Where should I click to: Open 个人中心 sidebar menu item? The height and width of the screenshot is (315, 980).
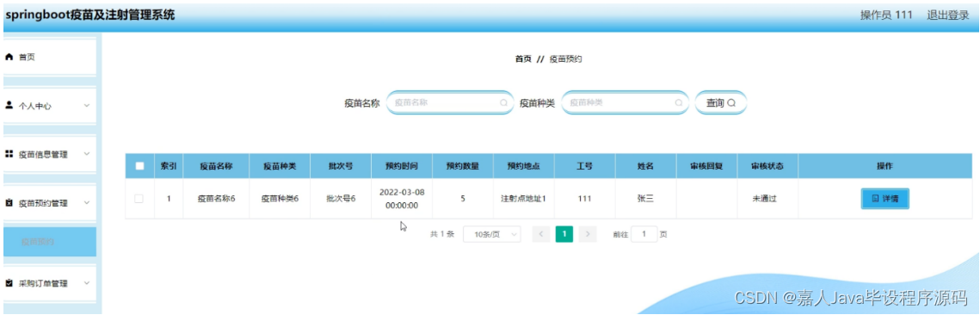point(50,106)
